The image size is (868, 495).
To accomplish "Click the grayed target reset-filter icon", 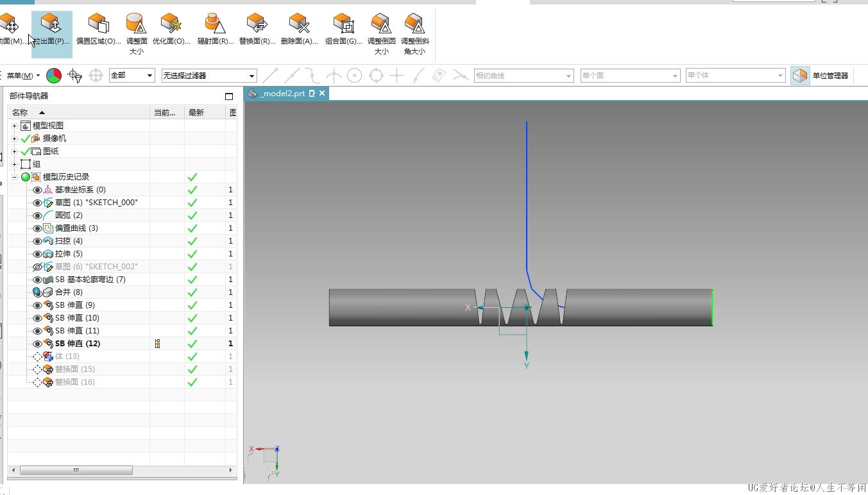I will (96, 76).
